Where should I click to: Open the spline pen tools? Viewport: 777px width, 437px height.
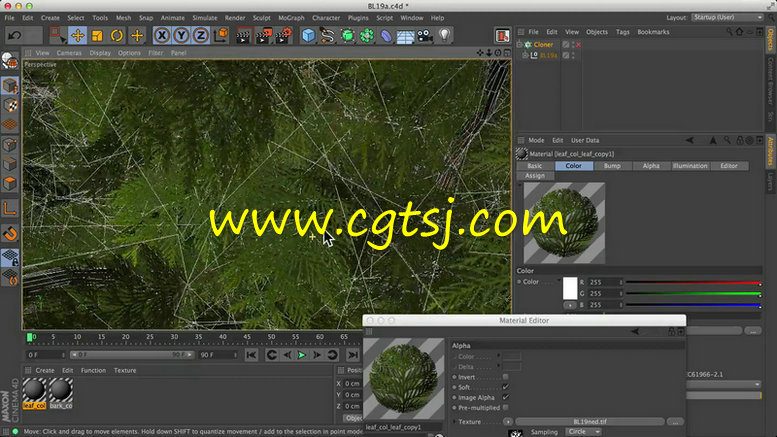click(328, 36)
